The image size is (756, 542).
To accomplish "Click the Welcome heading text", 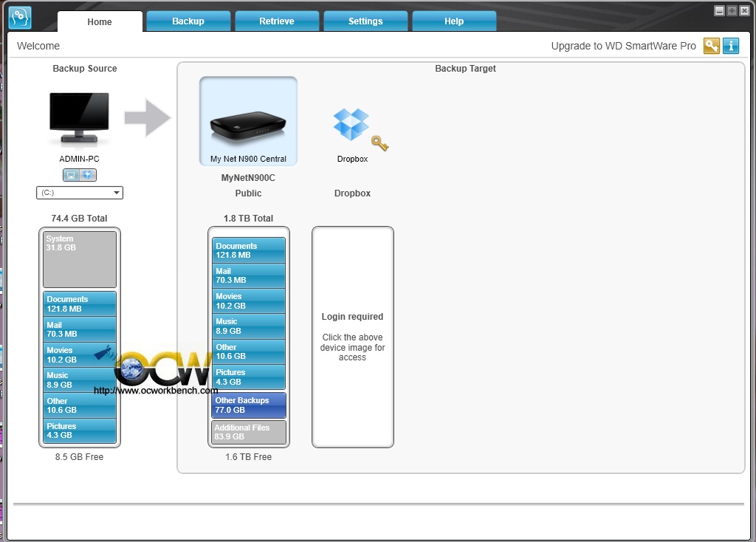I will pyautogui.click(x=38, y=46).
